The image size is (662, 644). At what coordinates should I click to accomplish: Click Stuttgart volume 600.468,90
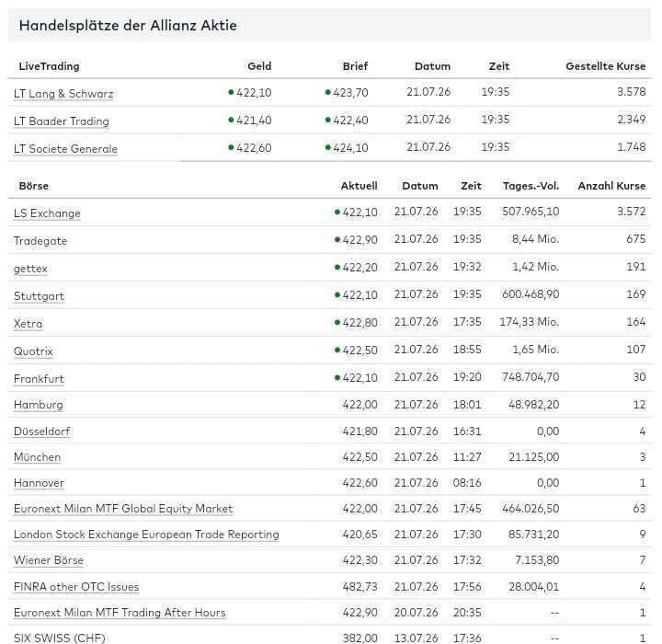tap(531, 294)
